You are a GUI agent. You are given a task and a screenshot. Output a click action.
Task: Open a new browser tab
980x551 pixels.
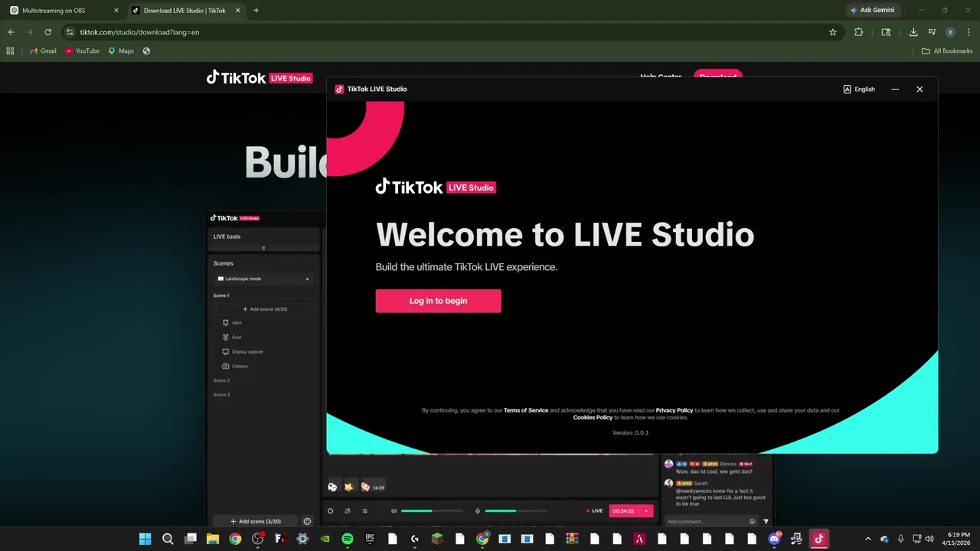tap(256, 11)
